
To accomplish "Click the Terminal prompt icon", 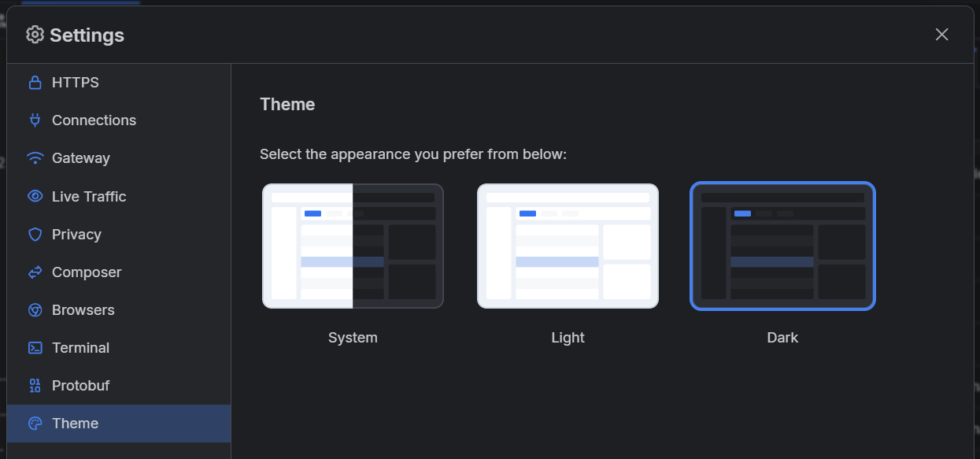I will click(35, 347).
